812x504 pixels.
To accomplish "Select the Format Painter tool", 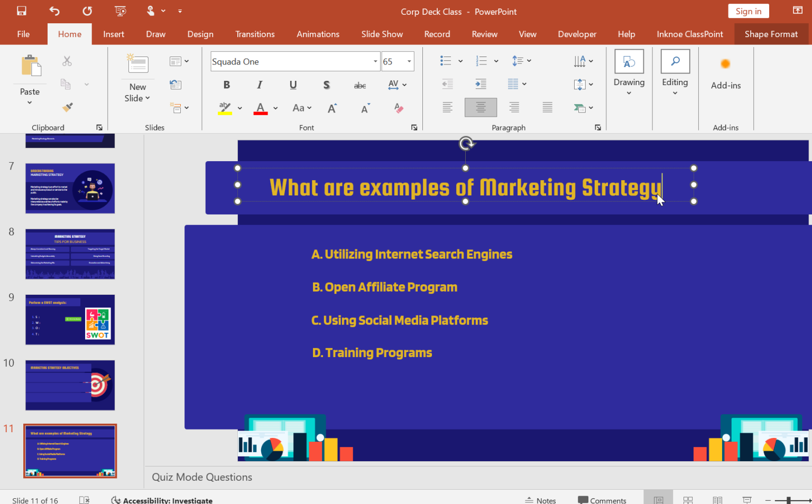I will (x=67, y=107).
